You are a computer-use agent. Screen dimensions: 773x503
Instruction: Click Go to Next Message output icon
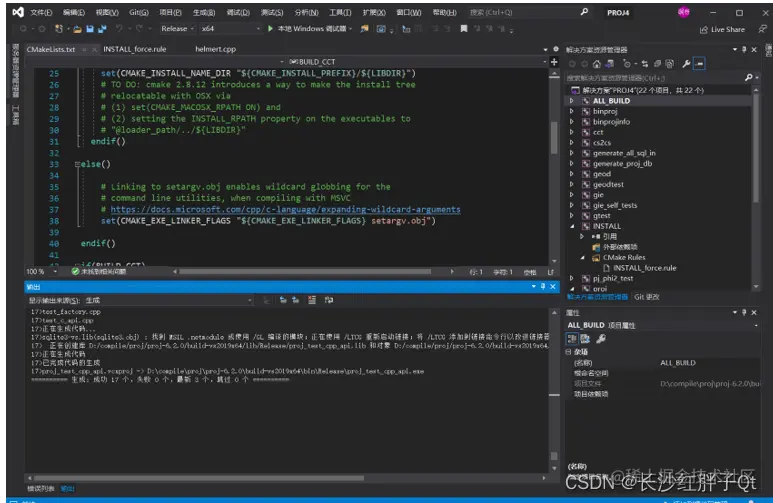pos(295,300)
